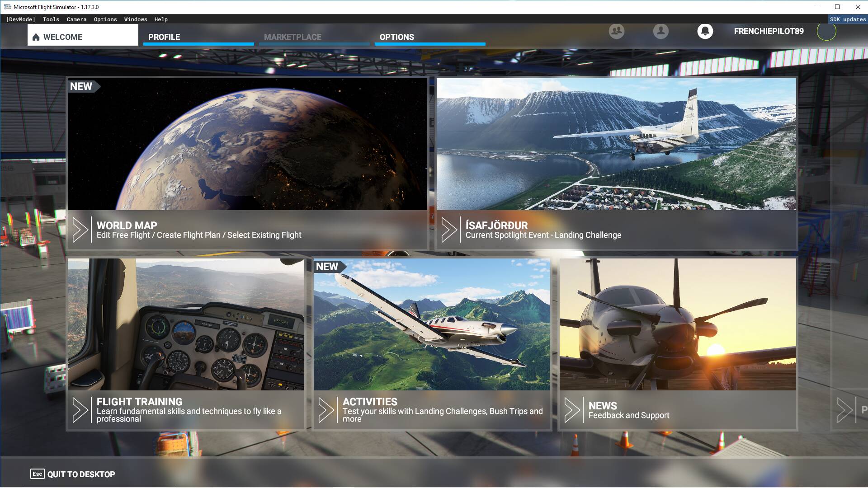Open the Tools menu

point(51,19)
